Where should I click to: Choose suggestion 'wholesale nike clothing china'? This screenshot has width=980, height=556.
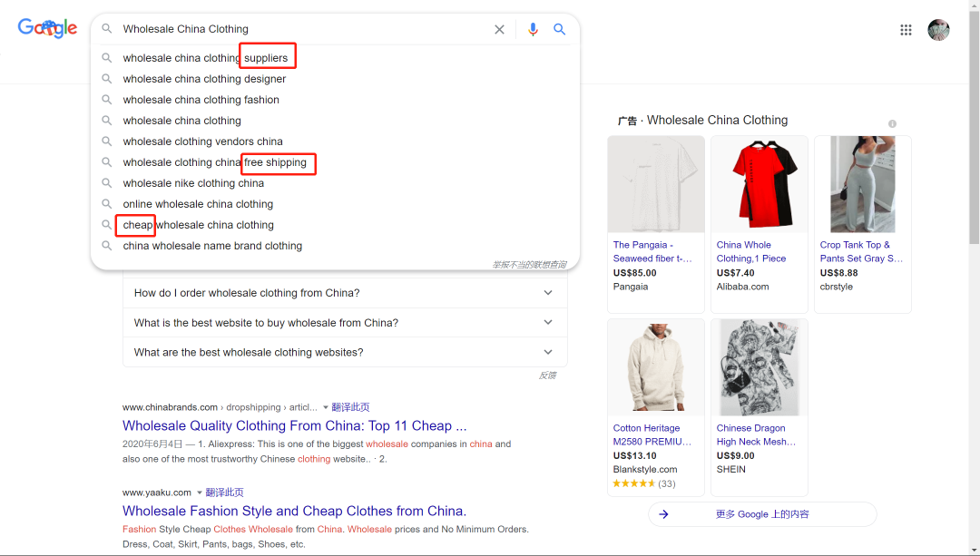coord(335,183)
